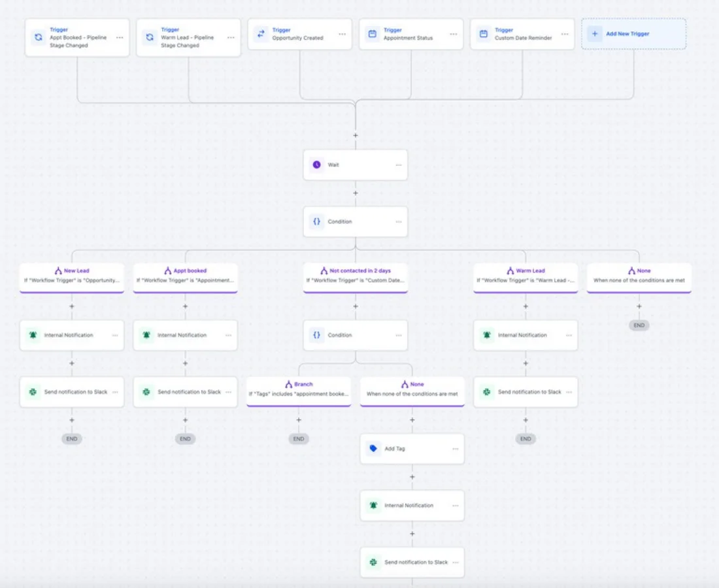
Task: Click the New Lead branch fork icon
Action: coord(58,270)
